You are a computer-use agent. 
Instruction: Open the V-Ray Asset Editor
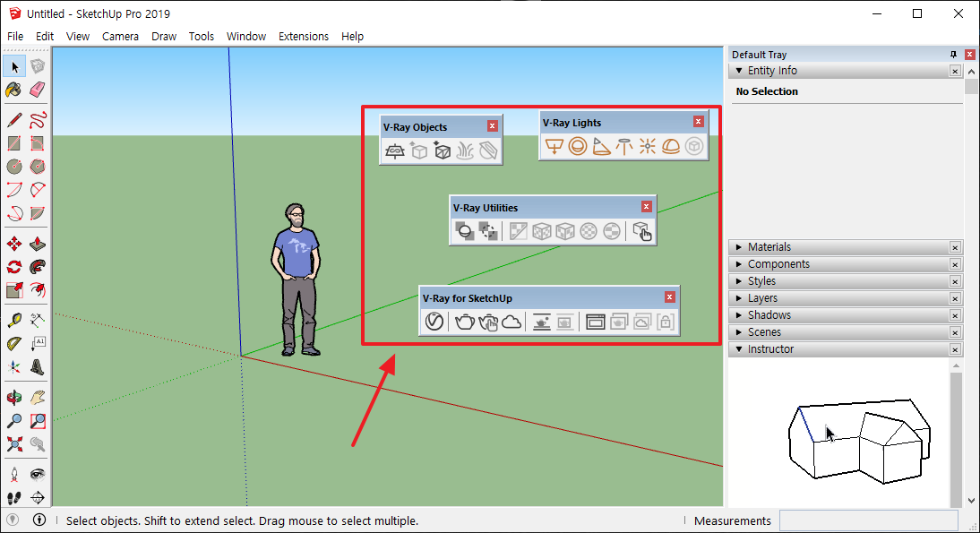pyautogui.click(x=434, y=322)
